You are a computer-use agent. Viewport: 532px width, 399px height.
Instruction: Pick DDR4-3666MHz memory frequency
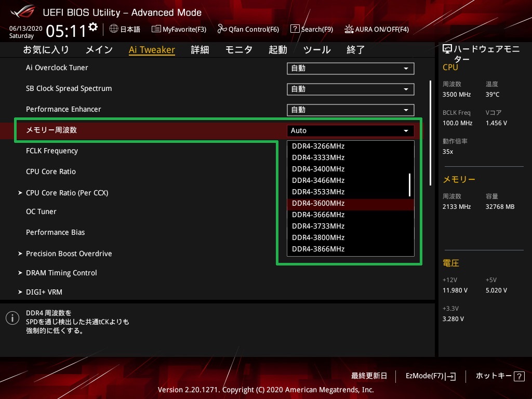click(351, 215)
